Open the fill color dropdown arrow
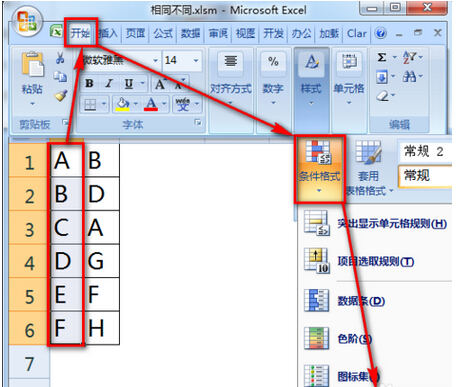The image size is (467, 387). [136, 104]
